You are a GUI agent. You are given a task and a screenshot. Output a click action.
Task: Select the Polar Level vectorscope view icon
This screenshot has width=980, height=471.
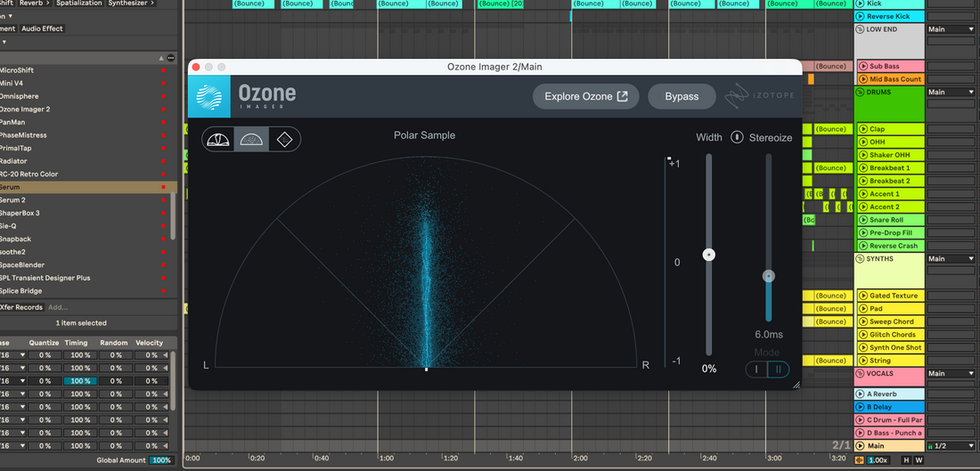[x=218, y=139]
